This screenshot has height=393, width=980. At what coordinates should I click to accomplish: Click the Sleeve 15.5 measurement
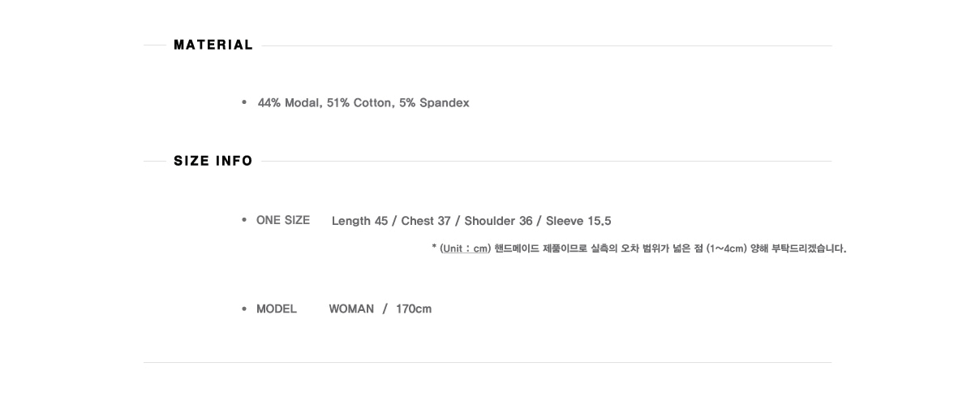(x=578, y=221)
